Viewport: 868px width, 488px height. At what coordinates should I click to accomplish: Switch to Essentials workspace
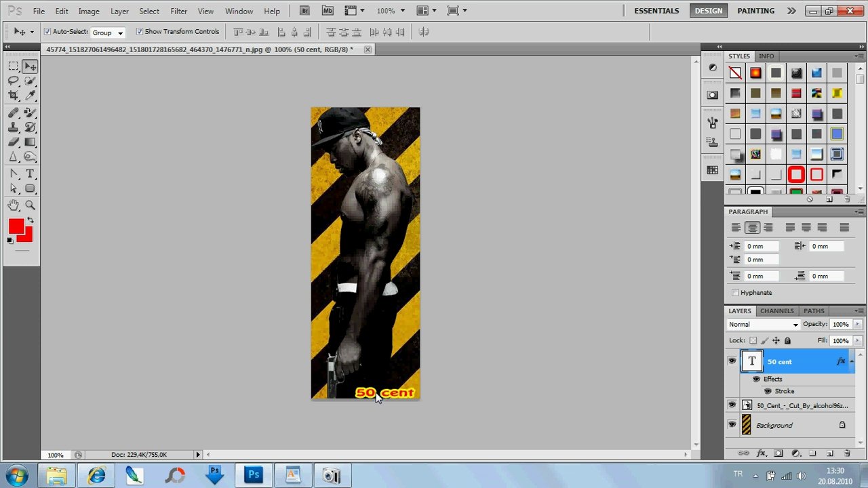(x=656, y=11)
